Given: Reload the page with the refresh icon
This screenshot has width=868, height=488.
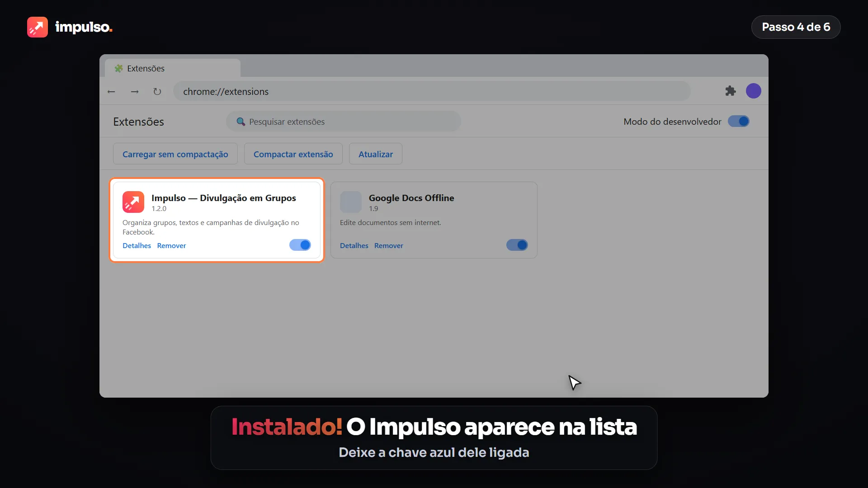Looking at the screenshot, I should (x=157, y=92).
